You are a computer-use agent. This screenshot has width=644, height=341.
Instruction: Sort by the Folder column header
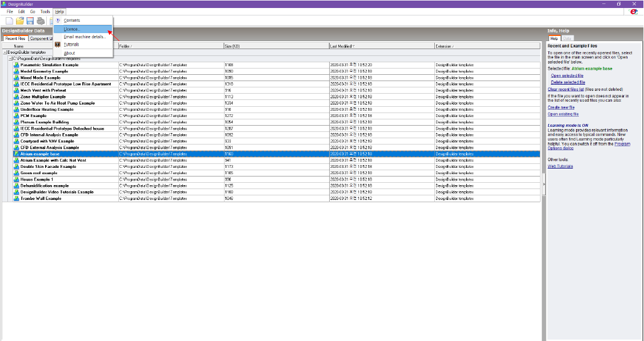click(171, 46)
